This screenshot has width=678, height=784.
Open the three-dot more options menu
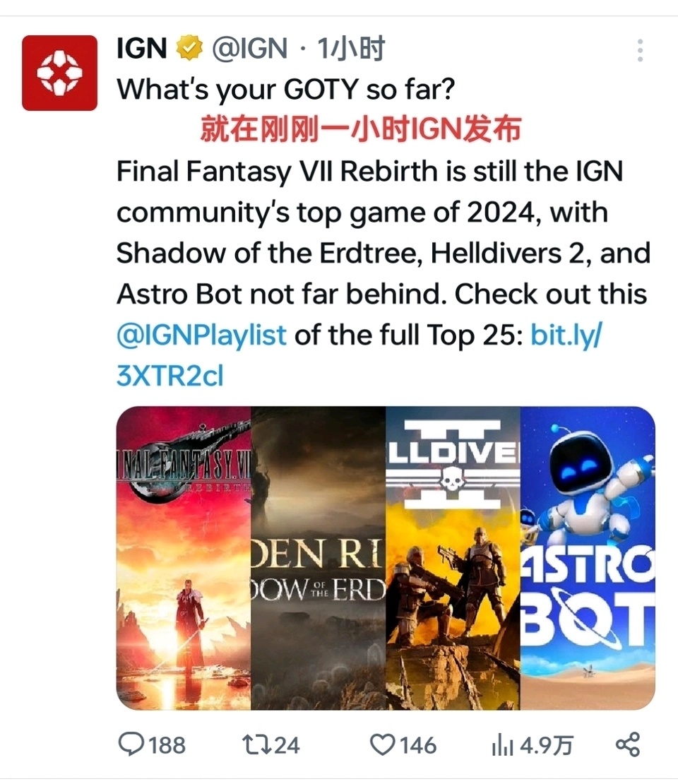click(x=640, y=50)
